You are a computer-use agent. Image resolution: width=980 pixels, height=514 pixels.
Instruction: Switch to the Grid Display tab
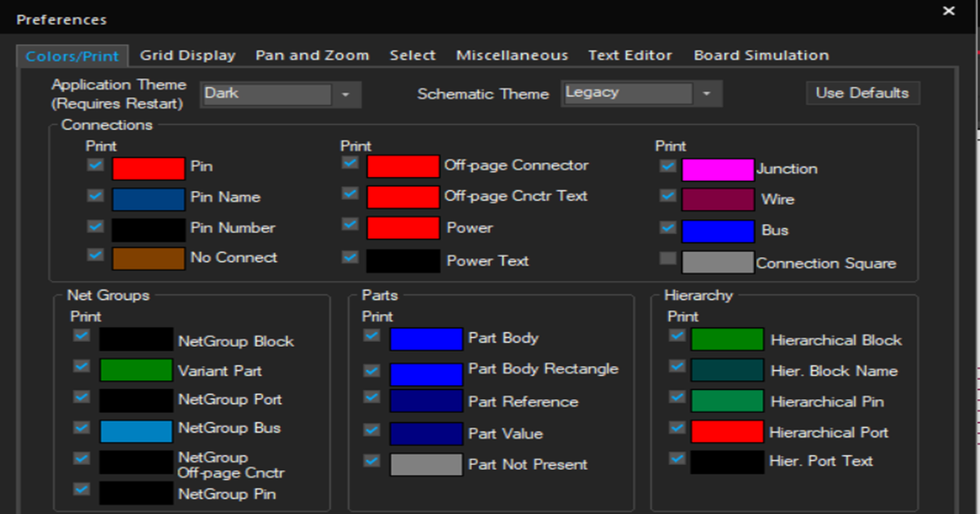pos(188,55)
